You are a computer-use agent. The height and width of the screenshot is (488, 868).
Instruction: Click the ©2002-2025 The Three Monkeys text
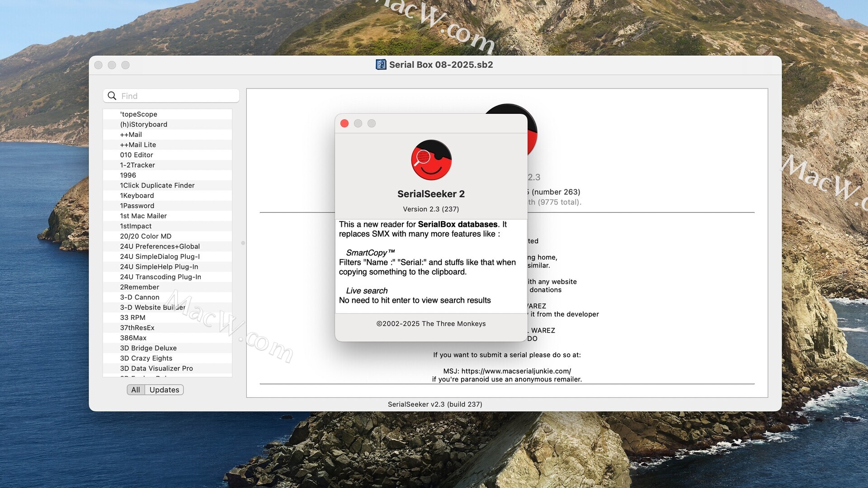(431, 324)
